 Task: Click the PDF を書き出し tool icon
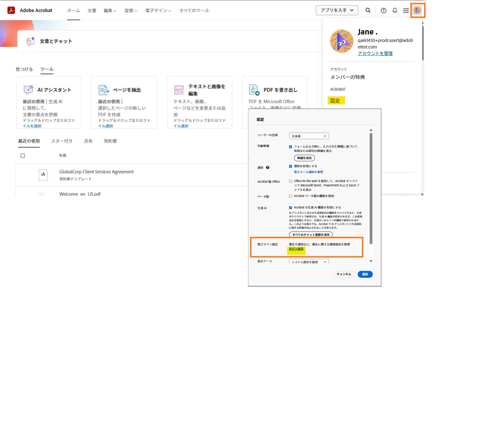[x=254, y=90]
